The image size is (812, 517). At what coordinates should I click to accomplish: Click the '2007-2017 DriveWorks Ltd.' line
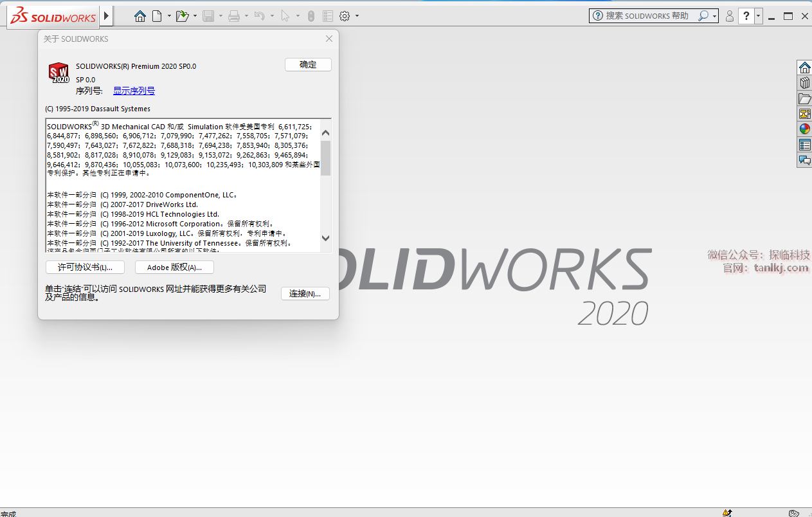(122, 204)
